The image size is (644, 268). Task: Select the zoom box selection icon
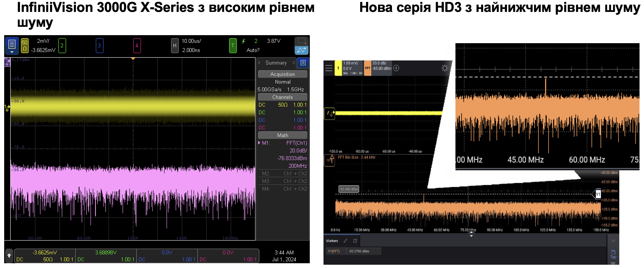(x=301, y=41)
